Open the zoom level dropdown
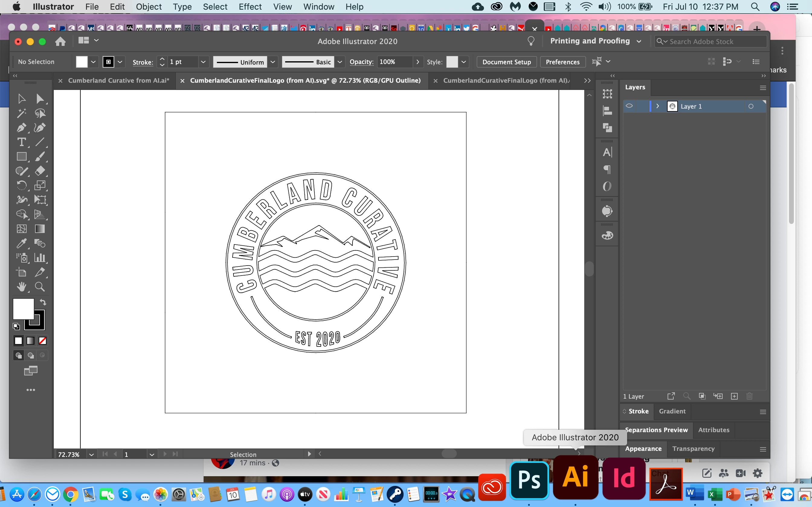Viewport: 812px width, 507px height. 91,454
